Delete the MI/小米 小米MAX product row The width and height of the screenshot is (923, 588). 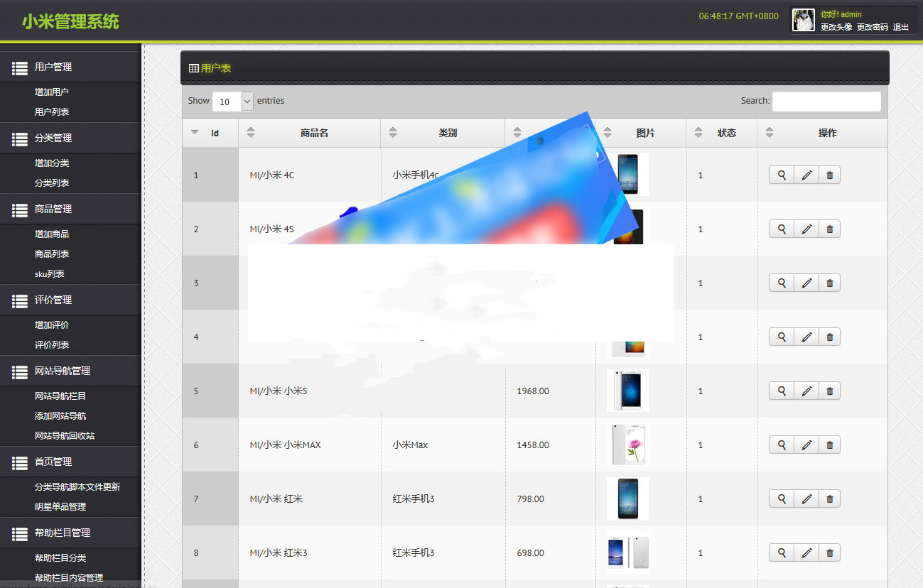tap(829, 445)
